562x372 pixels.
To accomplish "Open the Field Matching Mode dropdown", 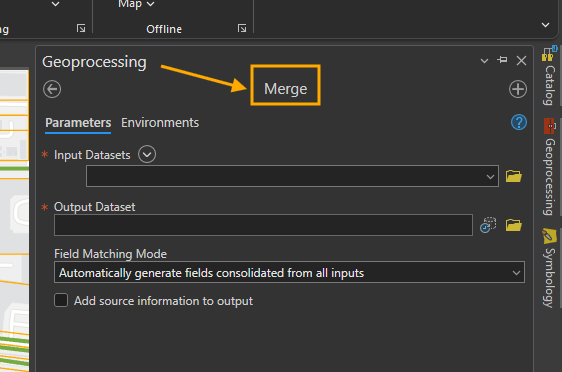I will pos(289,272).
